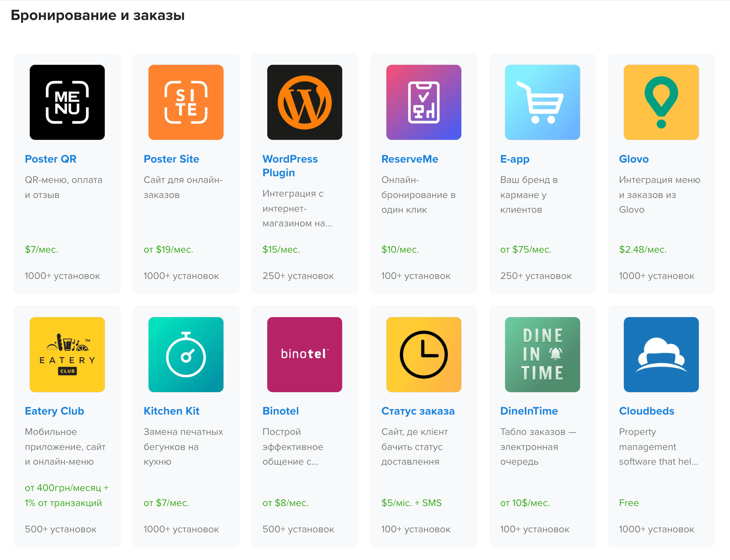Click the QR-меню, оплата и отзыв description

point(63,187)
